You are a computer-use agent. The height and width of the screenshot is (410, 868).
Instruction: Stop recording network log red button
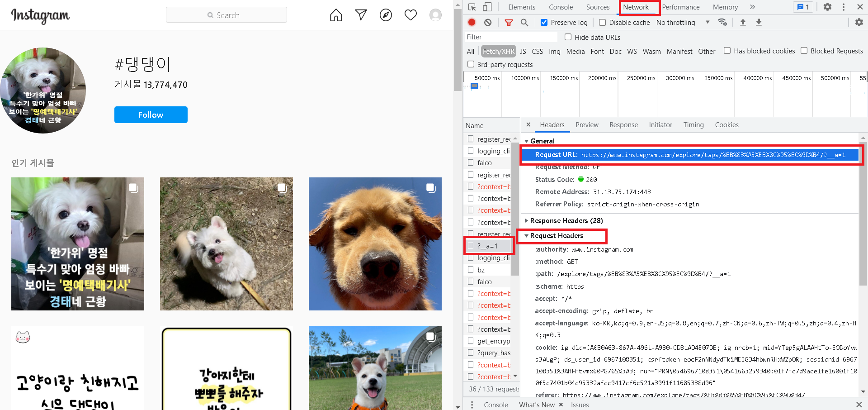pyautogui.click(x=472, y=22)
